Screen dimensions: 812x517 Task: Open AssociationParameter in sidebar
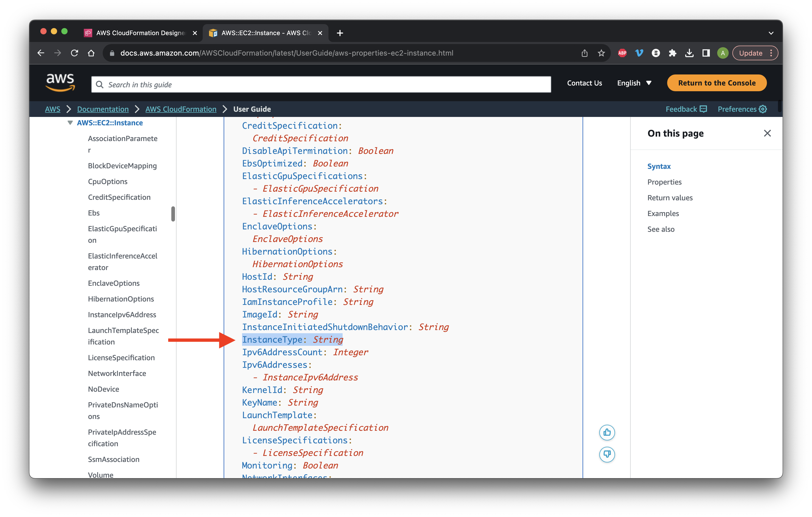point(123,144)
